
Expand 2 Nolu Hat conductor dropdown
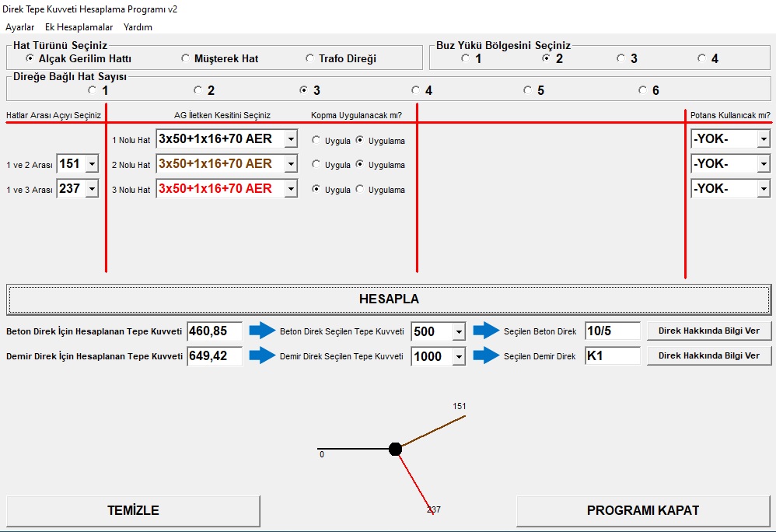291,164
